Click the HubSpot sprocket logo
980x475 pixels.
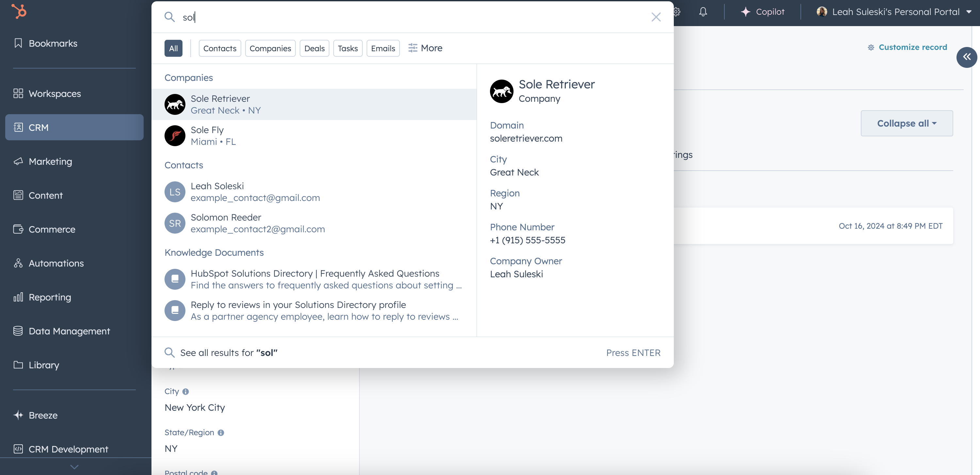point(19,11)
